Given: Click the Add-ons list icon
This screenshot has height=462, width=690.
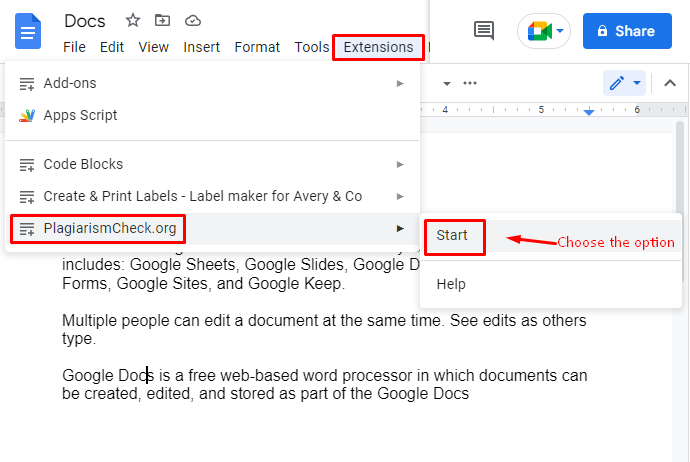Looking at the screenshot, I should pos(27,84).
